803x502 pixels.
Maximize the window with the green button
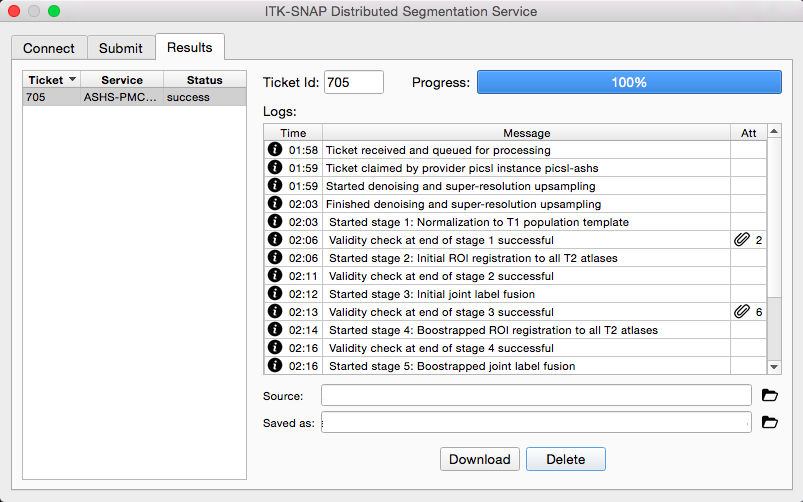54,11
